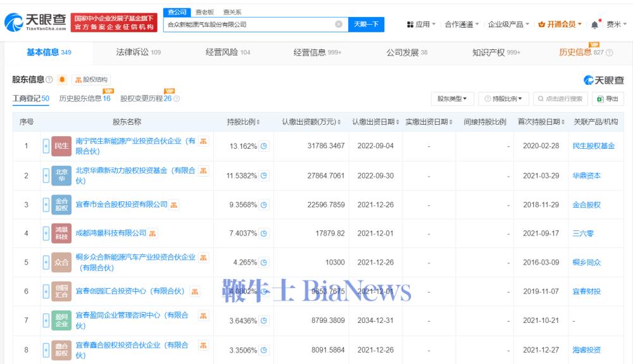The width and height of the screenshot is (633, 364).
Task: Open equity chart icon for 南宁民生新能源产业投资合伙企业
Action: (203, 141)
